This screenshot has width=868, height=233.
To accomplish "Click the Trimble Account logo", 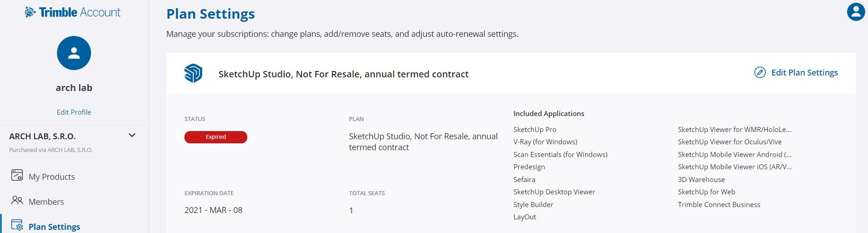I will 73,12.
